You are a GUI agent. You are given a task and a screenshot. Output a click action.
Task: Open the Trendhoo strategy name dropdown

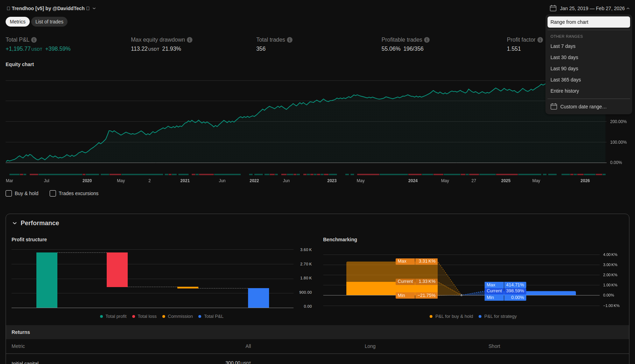[94, 8]
